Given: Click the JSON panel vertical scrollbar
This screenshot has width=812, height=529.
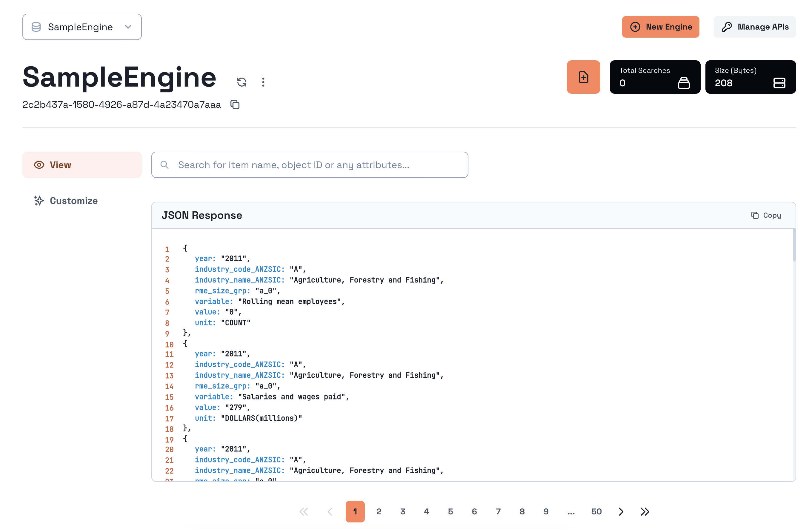Looking at the screenshot, I should pos(794,246).
